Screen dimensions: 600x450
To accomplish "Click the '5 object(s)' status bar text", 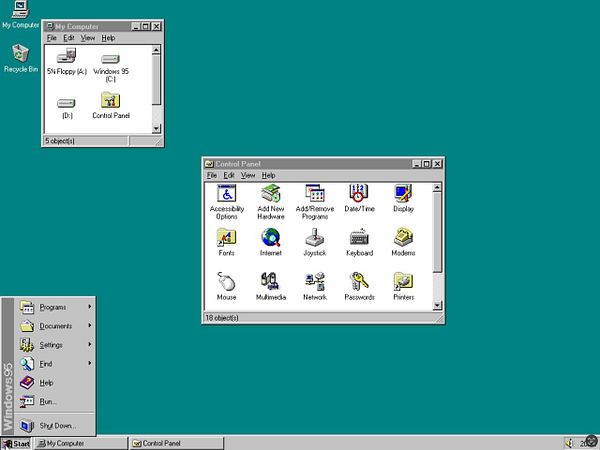I will tap(60, 141).
